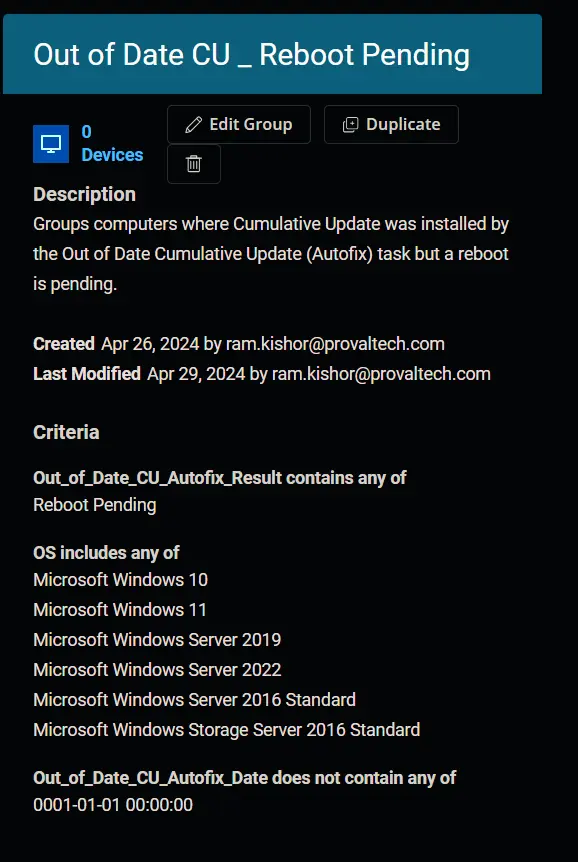Select the Microsoft Windows 11 entry
Viewport: 578px width, 862px height.
[120, 610]
